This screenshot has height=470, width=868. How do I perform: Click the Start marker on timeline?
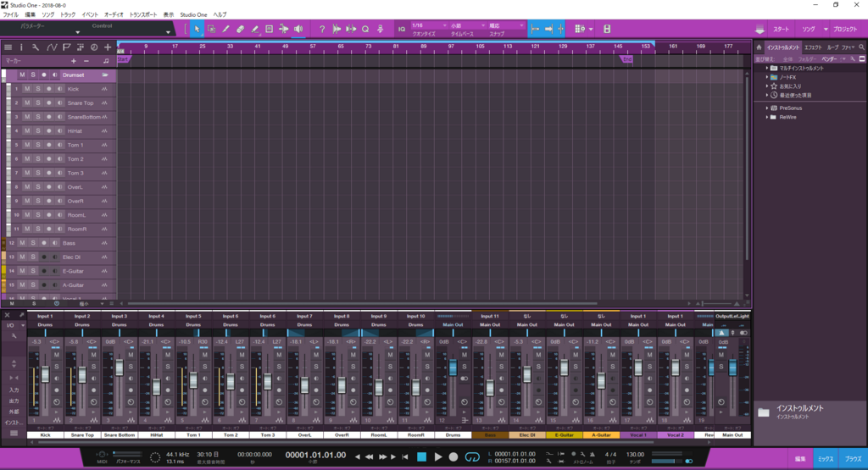[x=123, y=59]
